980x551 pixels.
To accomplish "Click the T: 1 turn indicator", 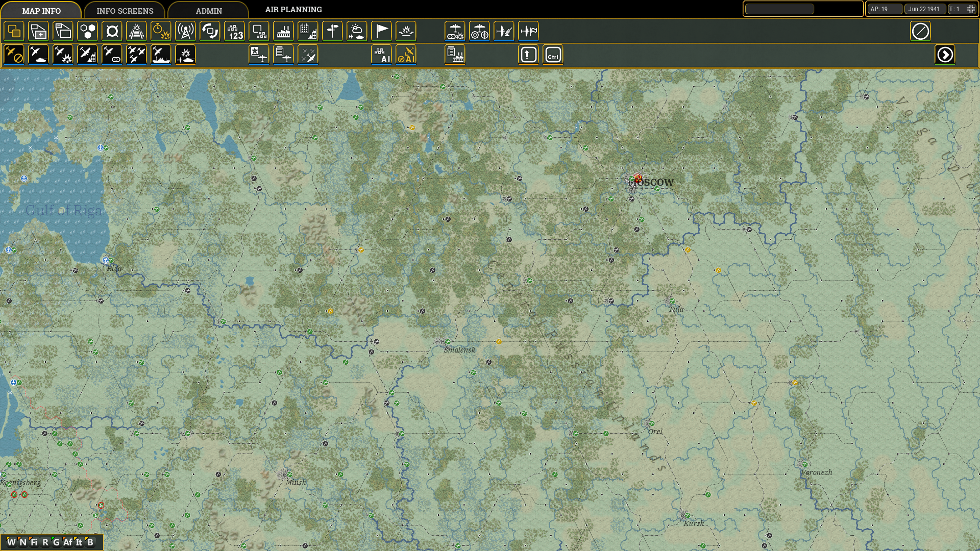I will click(955, 9).
